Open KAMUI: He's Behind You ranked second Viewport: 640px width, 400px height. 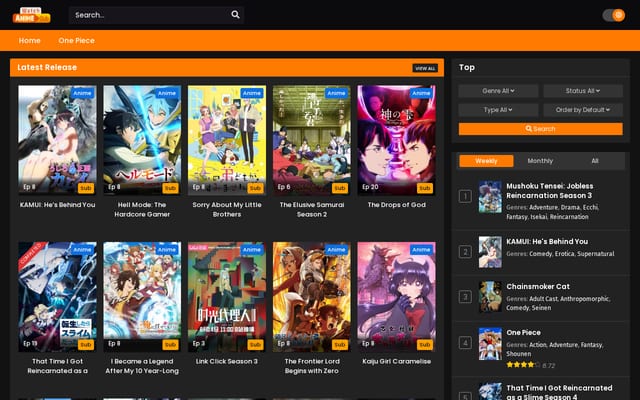[x=547, y=242]
